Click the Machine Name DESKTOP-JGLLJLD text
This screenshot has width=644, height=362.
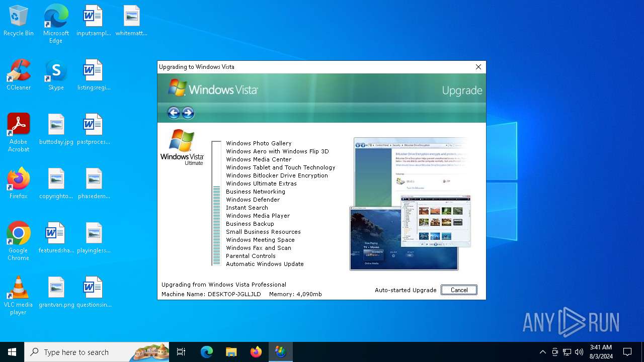click(211, 294)
